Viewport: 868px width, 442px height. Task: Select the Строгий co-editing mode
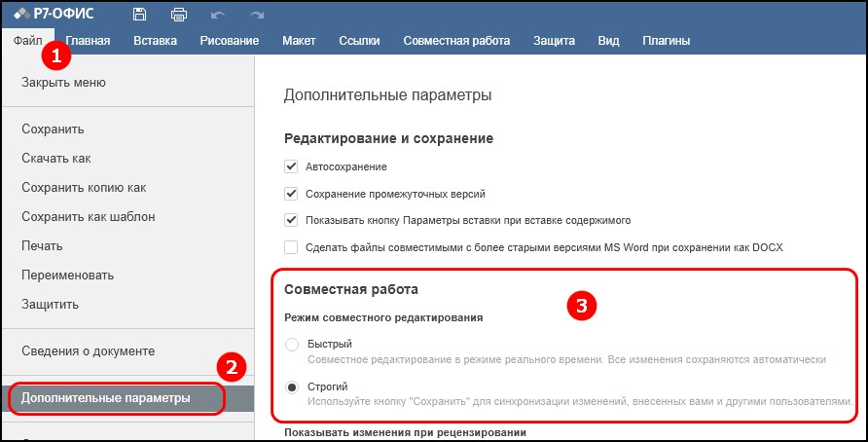click(x=292, y=387)
